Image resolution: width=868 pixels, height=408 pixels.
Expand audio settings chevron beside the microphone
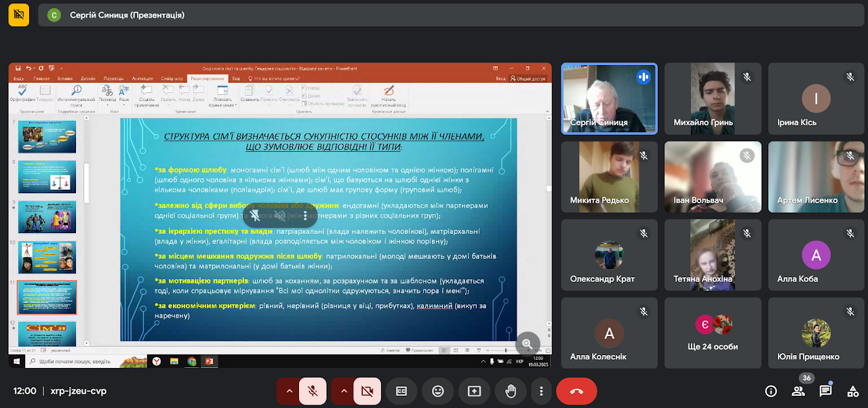pos(289,391)
